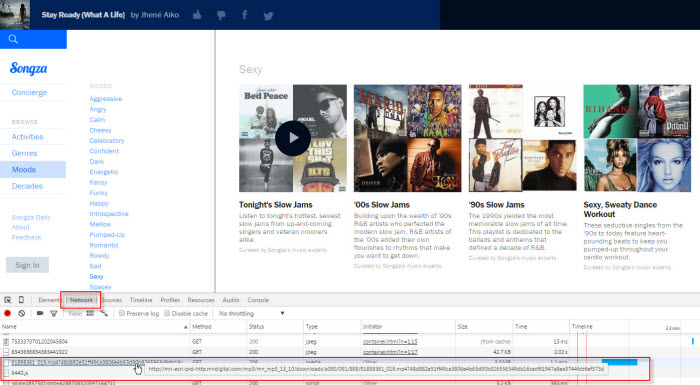
Task: Select the Energetic mood
Action: tap(104, 172)
